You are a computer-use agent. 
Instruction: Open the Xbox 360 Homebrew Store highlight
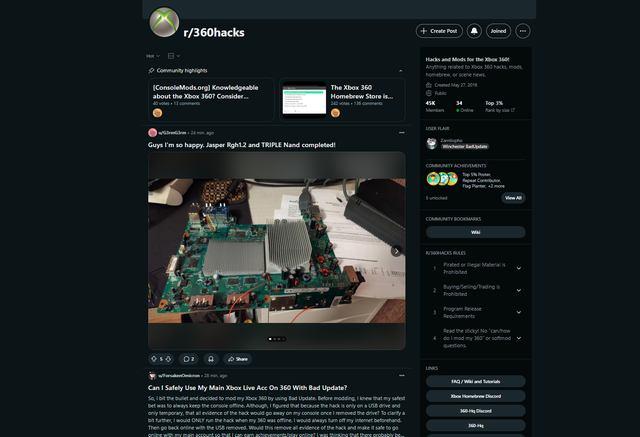[x=342, y=100]
